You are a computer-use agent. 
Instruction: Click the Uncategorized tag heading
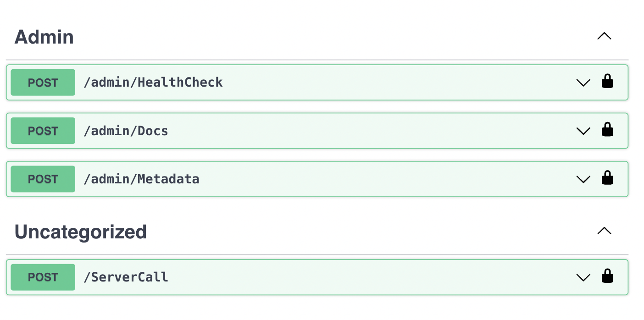[81, 232]
